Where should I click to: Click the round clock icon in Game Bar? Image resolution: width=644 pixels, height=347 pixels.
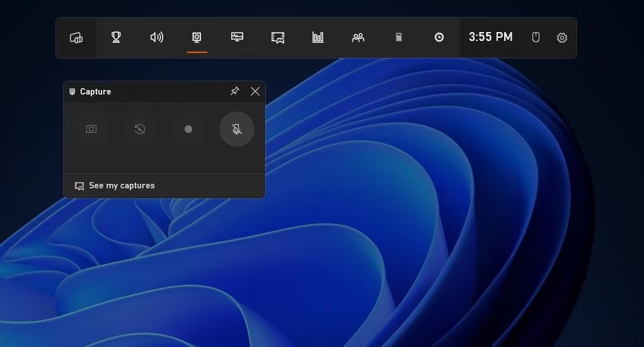coord(439,37)
